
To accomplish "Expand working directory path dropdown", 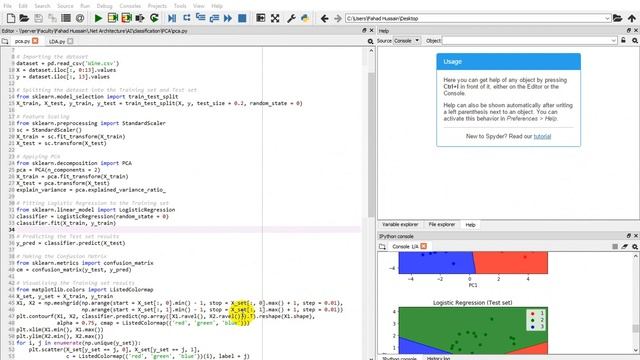I will [607, 18].
